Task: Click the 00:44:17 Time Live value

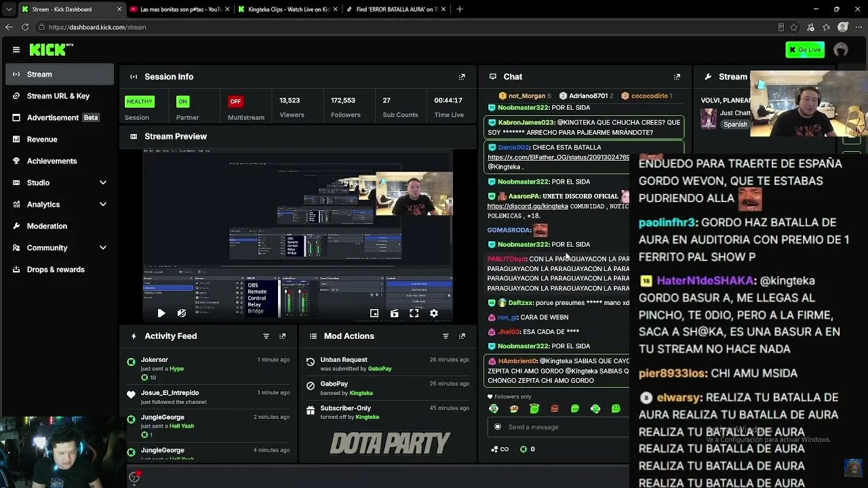Action: (x=448, y=100)
